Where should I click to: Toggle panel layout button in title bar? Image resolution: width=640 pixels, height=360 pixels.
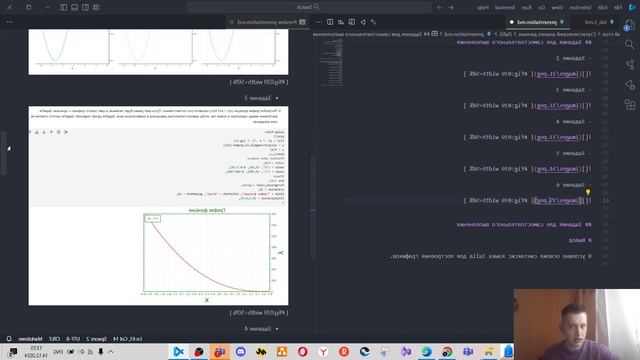coord(75,7)
